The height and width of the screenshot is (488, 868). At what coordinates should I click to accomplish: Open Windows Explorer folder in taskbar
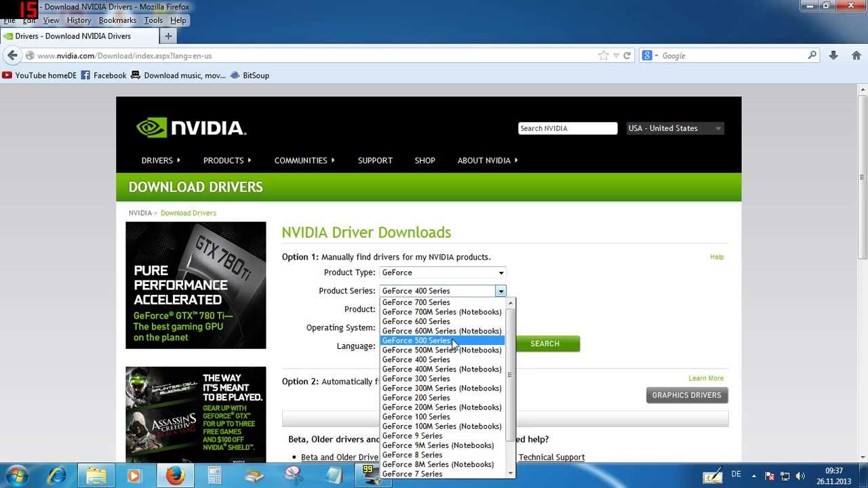pos(96,476)
